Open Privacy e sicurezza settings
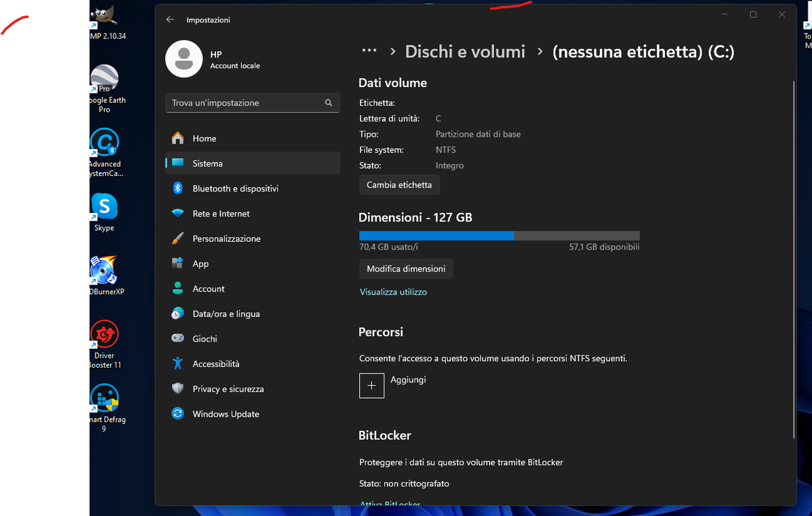This screenshot has width=812, height=516. pyautogui.click(x=253, y=389)
